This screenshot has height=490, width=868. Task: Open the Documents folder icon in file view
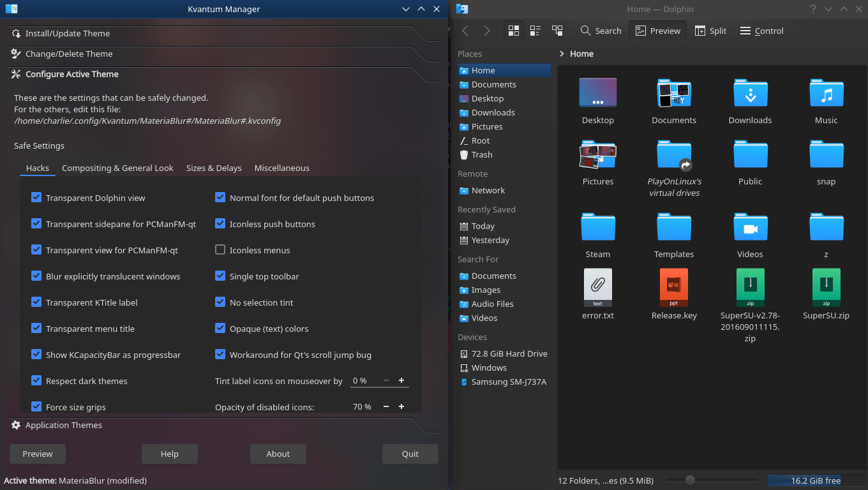674,93
